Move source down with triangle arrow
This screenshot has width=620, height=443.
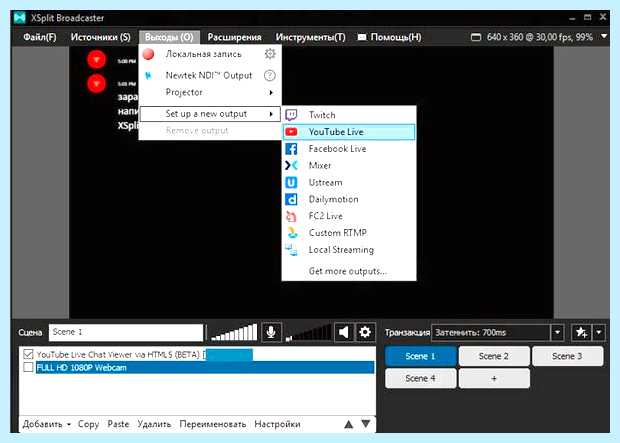pyautogui.click(x=366, y=424)
